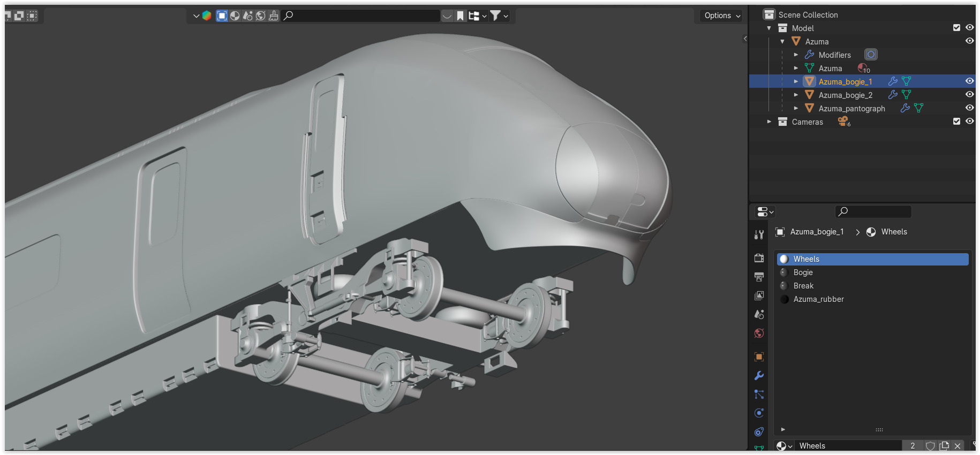The height and width of the screenshot is (455, 980).
Task: Open the filter funnel dropdown
Action: coord(499,16)
